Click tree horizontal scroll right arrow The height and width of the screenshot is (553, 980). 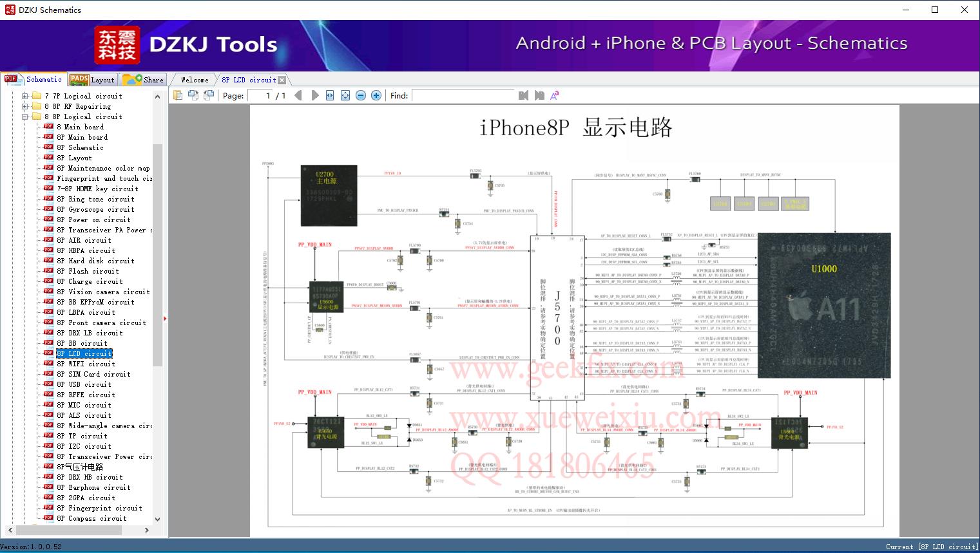(x=147, y=530)
